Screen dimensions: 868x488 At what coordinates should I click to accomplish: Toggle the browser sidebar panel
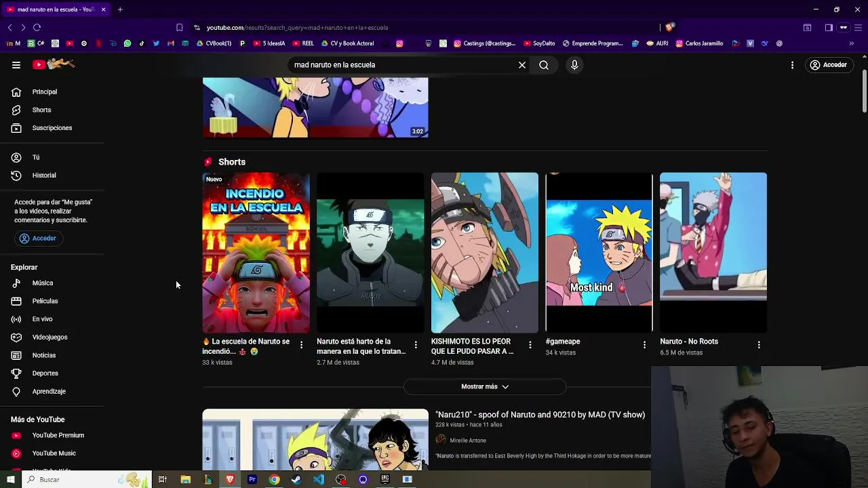[x=829, y=28]
